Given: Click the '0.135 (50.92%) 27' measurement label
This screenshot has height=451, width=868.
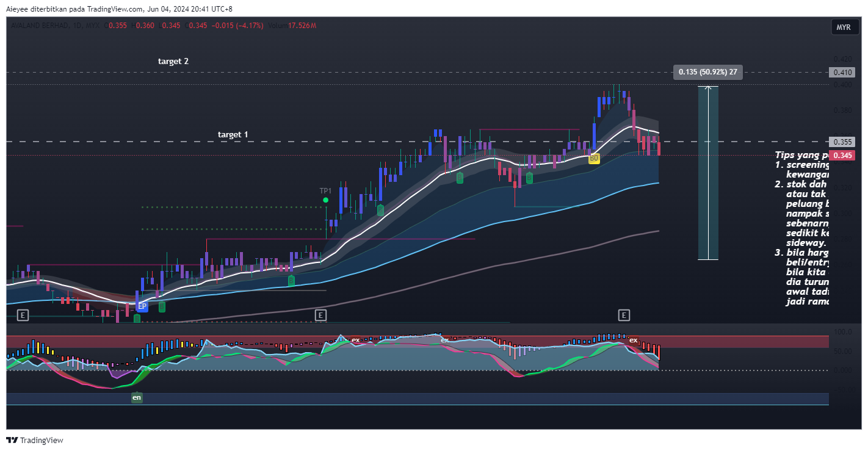Looking at the screenshot, I should point(708,72).
